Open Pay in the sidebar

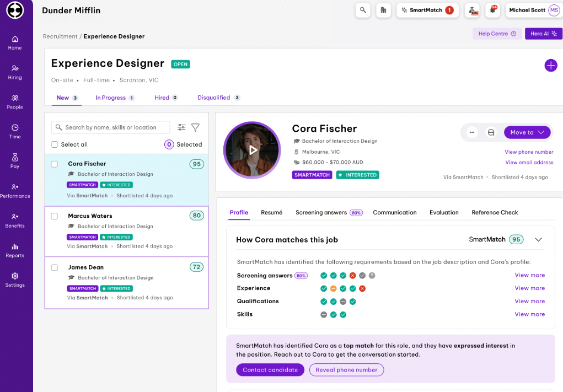pos(15,162)
